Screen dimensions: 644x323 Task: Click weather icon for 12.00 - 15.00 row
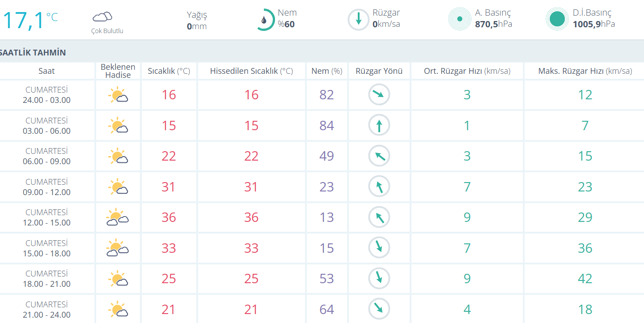tap(118, 217)
